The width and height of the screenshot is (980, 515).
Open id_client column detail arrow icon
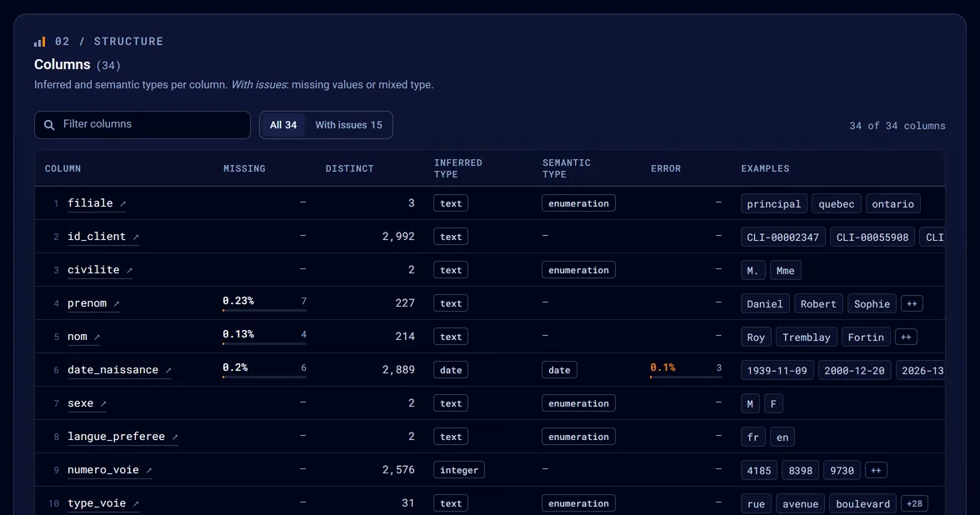[136, 237]
